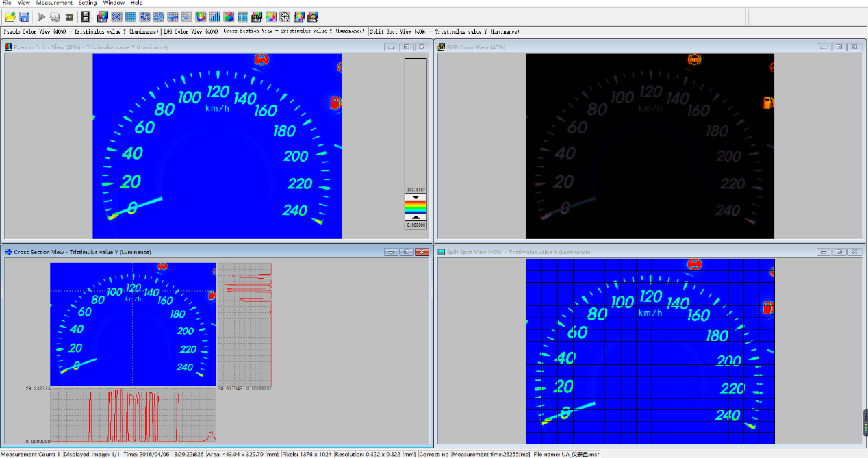Click the gridded speedometer image in Split Spot View
Screen dimensions: 868x458
click(650, 351)
